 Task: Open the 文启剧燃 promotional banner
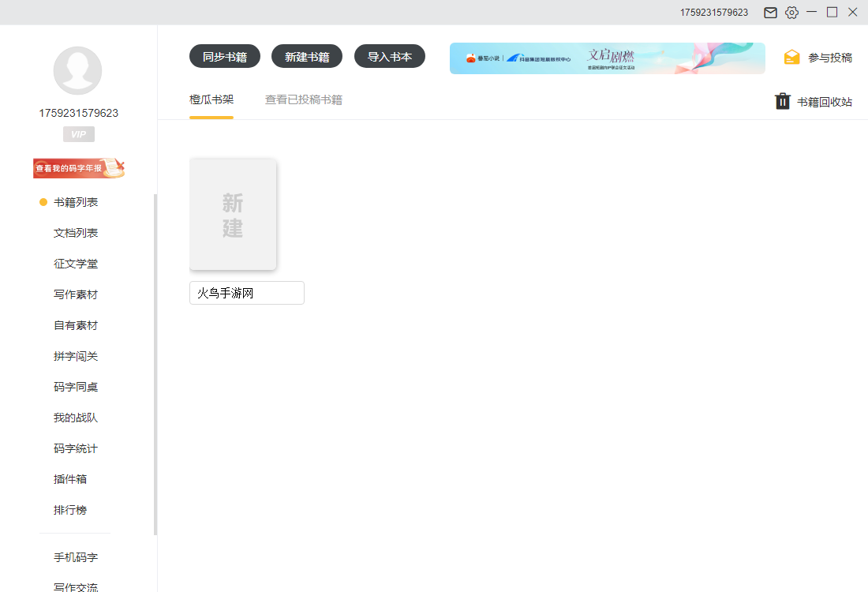608,58
